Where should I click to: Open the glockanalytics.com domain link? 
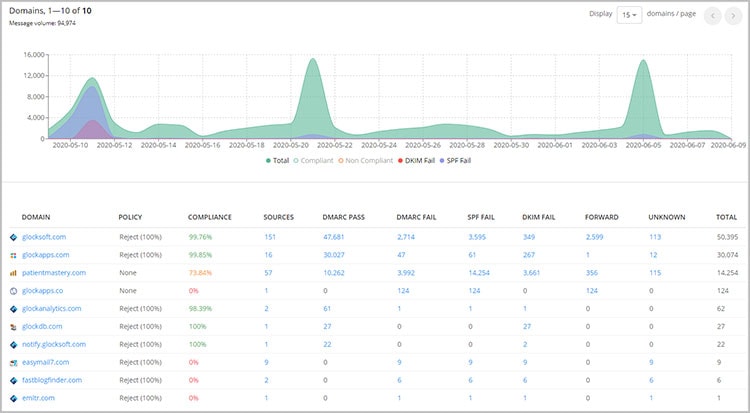[x=52, y=309]
